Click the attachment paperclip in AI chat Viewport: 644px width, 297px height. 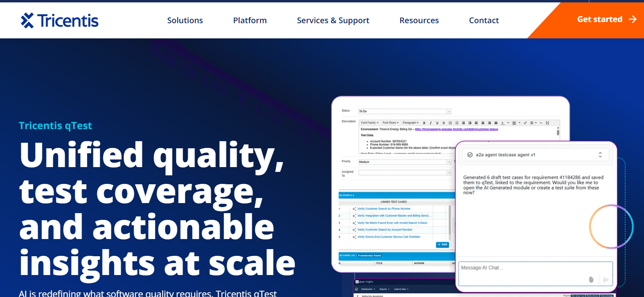coord(591,279)
